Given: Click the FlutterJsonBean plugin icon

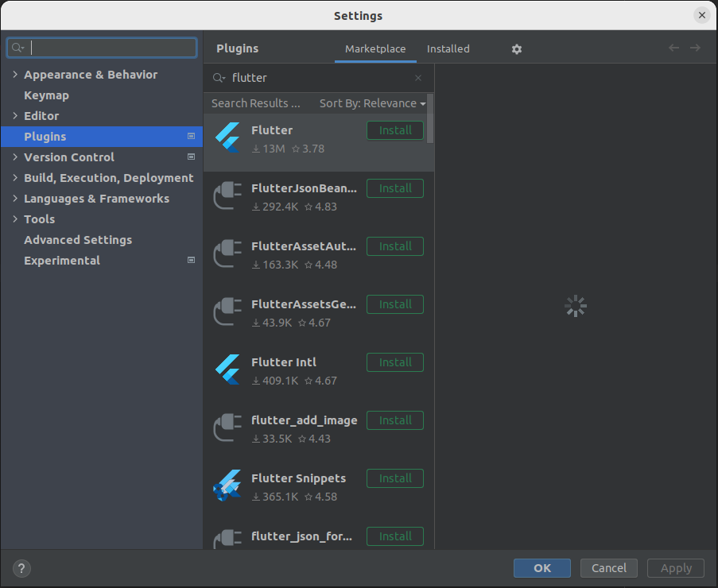Looking at the screenshot, I should [227, 195].
